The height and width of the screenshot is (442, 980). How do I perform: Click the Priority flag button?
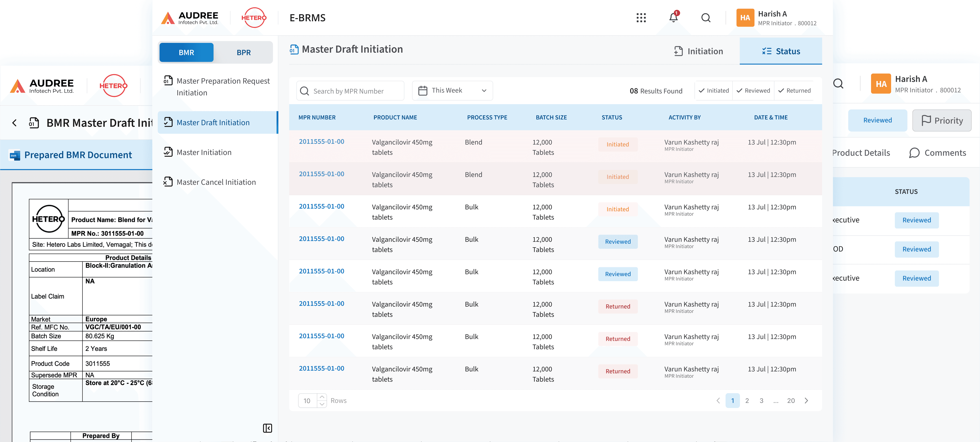tap(942, 121)
